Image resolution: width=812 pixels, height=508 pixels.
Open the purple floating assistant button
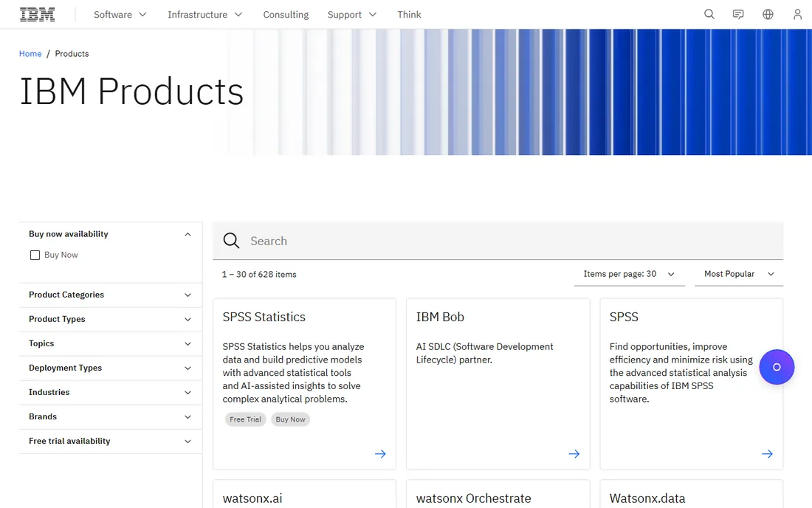click(777, 367)
